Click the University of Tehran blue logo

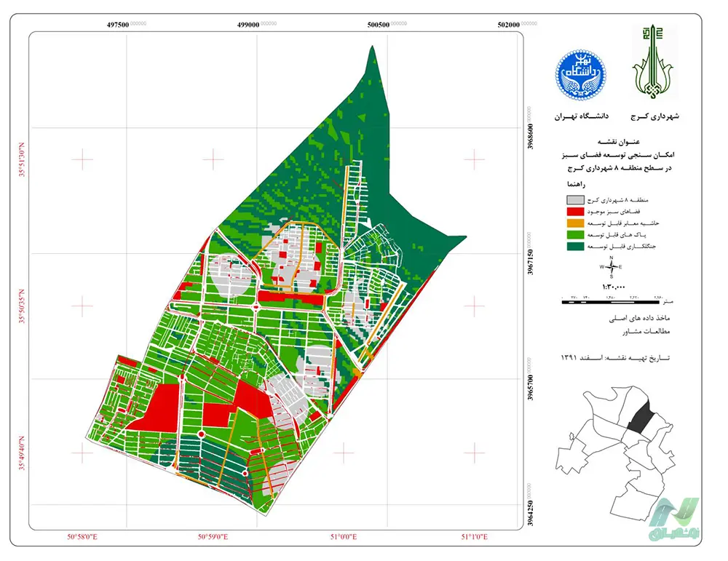pos(580,76)
